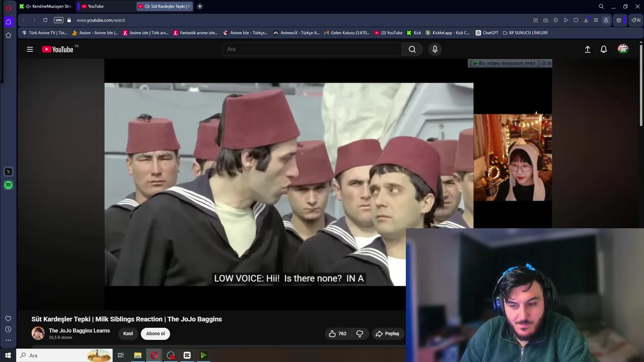This screenshot has width=644, height=362.
Task: Open the 'Kick' bookmark
Action: [414, 33]
